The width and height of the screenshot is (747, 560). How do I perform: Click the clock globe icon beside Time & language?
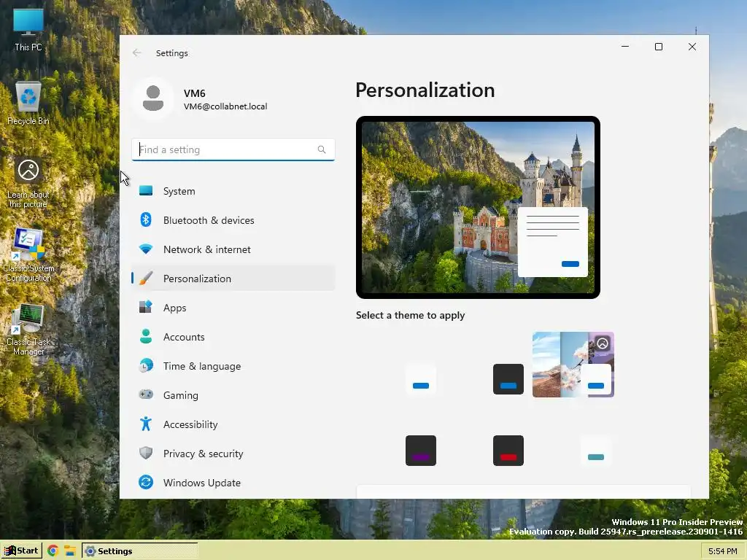pyautogui.click(x=146, y=366)
